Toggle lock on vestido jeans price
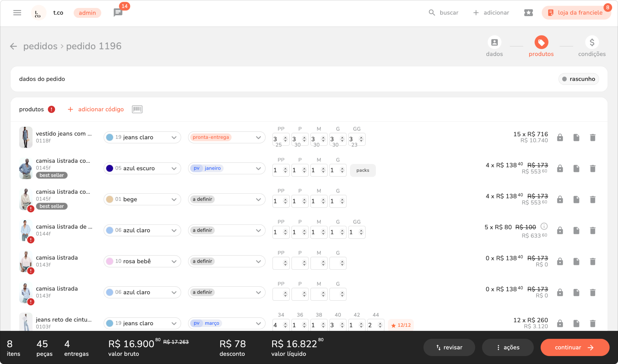 (x=560, y=137)
